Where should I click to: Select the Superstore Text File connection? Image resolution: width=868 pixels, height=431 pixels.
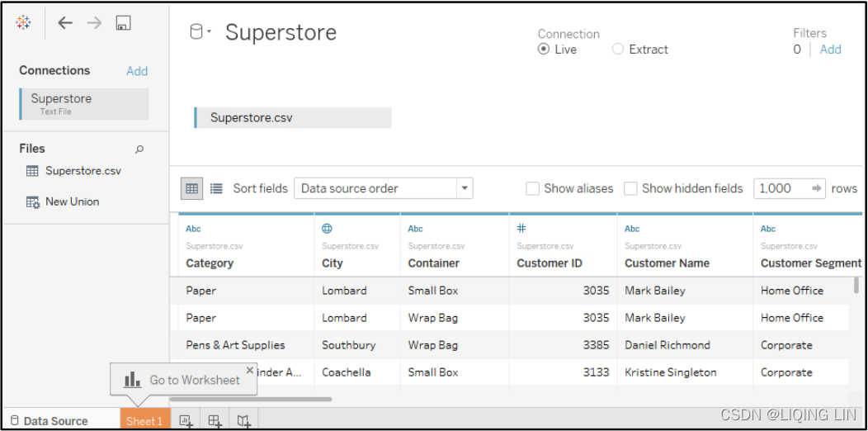click(x=84, y=103)
